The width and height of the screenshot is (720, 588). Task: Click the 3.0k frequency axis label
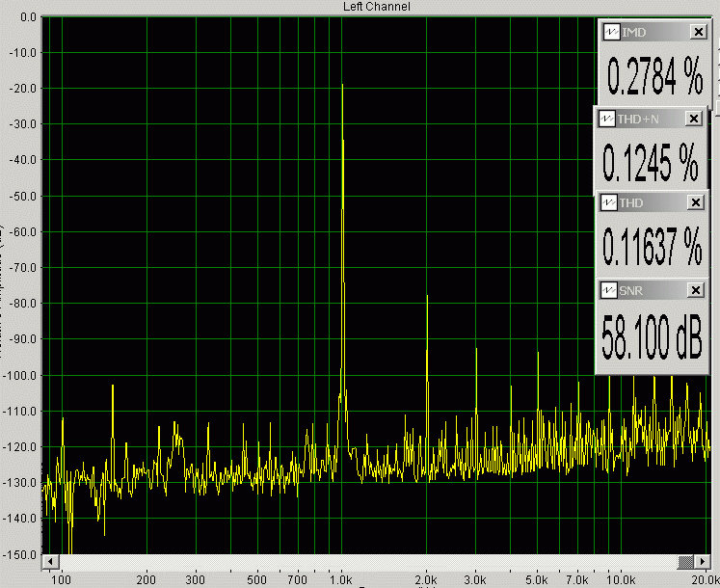[x=475, y=579]
